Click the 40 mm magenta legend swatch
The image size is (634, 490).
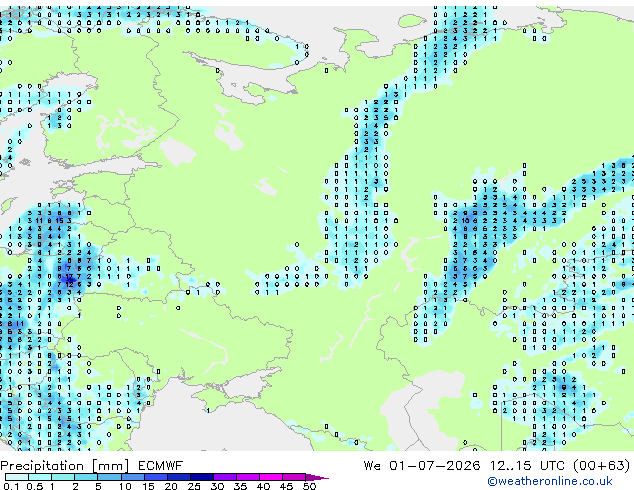271,477
